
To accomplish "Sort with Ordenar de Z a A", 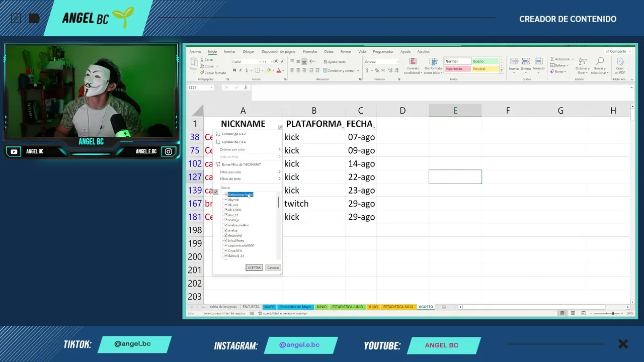I will (233, 142).
